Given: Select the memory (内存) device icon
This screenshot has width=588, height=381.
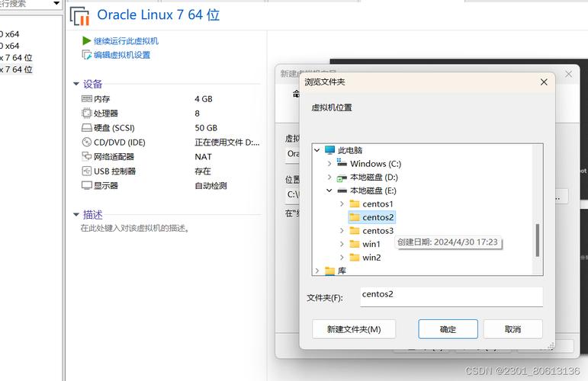Looking at the screenshot, I should pyautogui.click(x=87, y=99).
